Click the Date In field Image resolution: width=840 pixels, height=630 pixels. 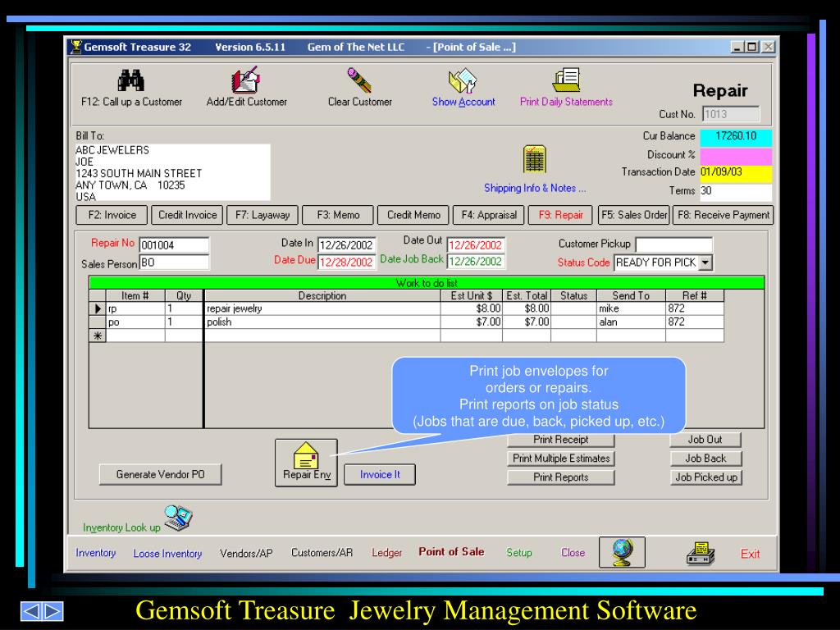point(347,244)
